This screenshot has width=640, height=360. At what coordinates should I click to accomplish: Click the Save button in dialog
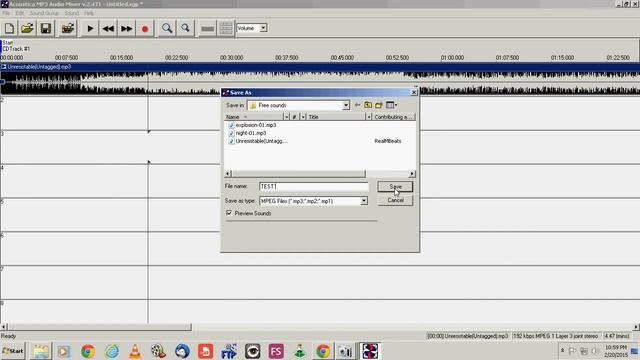[395, 187]
